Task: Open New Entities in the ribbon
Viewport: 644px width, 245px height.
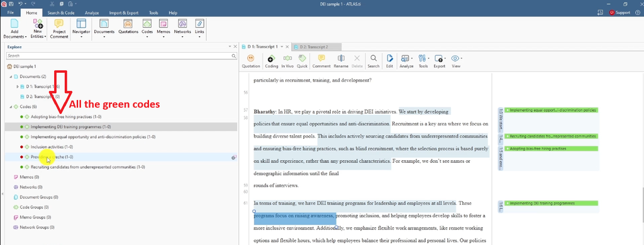Action: coord(38,28)
